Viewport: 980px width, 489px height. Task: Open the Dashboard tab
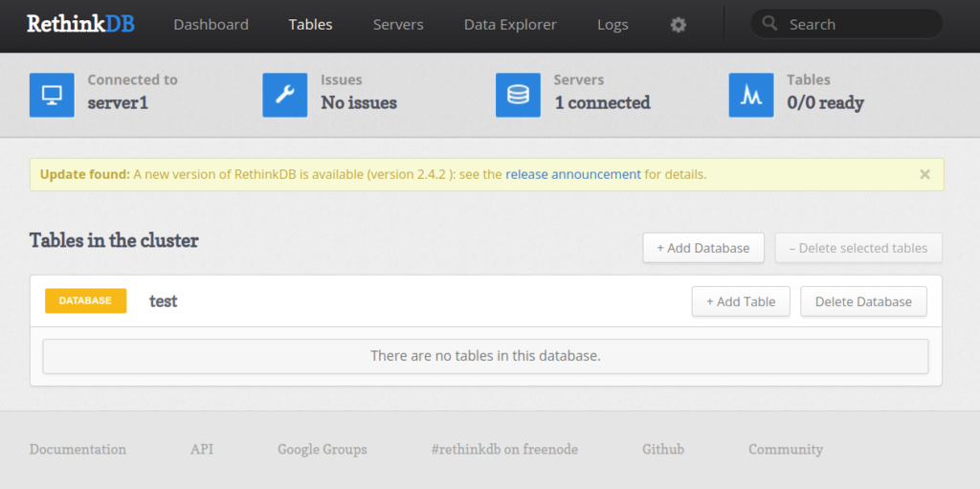(212, 25)
